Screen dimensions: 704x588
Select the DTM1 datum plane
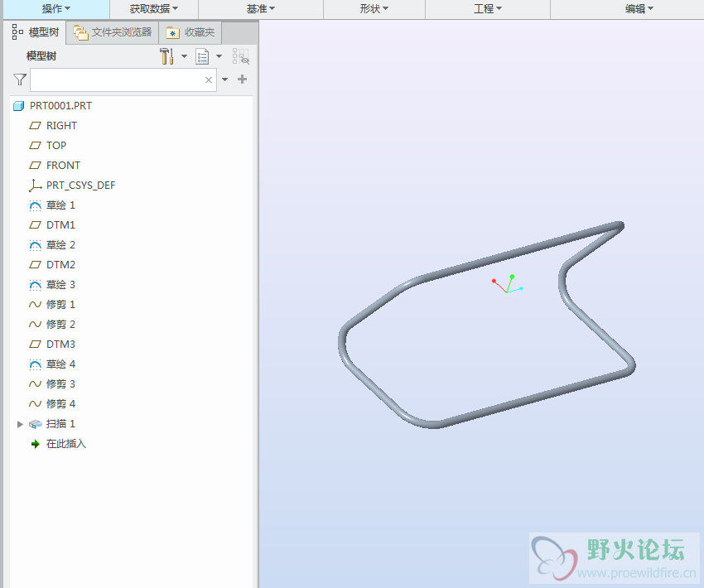click(60, 225)
